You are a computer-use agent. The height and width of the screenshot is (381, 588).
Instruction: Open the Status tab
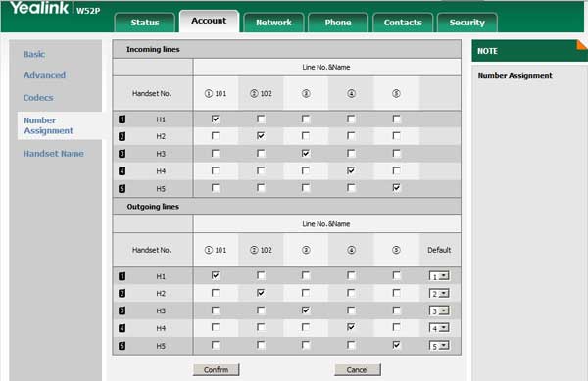(145, 23)
